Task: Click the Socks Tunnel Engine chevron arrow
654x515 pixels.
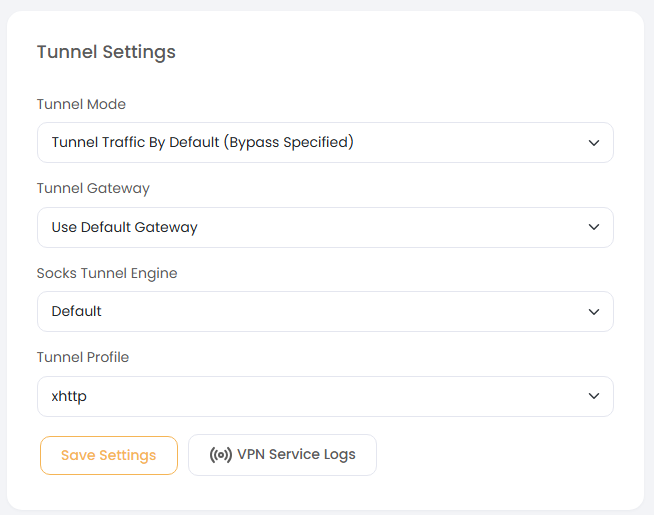Action: (x=594, y=312)
